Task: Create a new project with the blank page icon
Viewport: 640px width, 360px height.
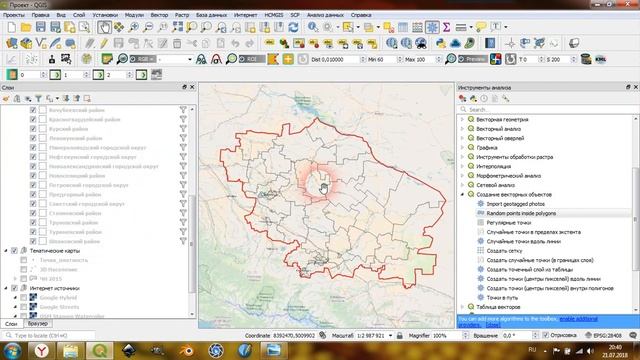Action: pos(11,27)
